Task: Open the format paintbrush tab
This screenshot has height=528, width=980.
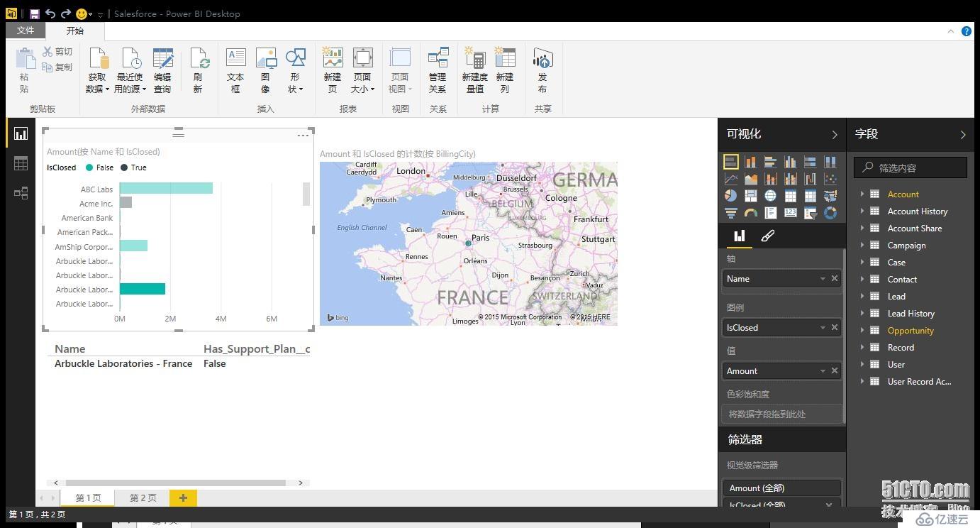Action: tap(767, 236)
